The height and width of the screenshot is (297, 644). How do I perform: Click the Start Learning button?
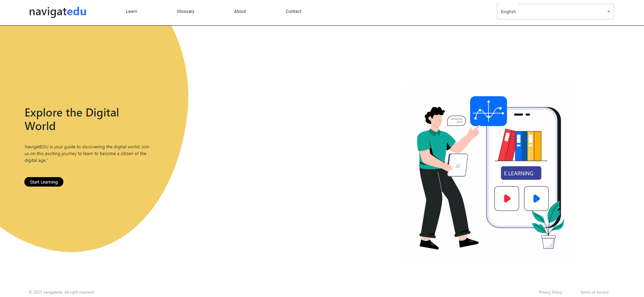[44, 182]
